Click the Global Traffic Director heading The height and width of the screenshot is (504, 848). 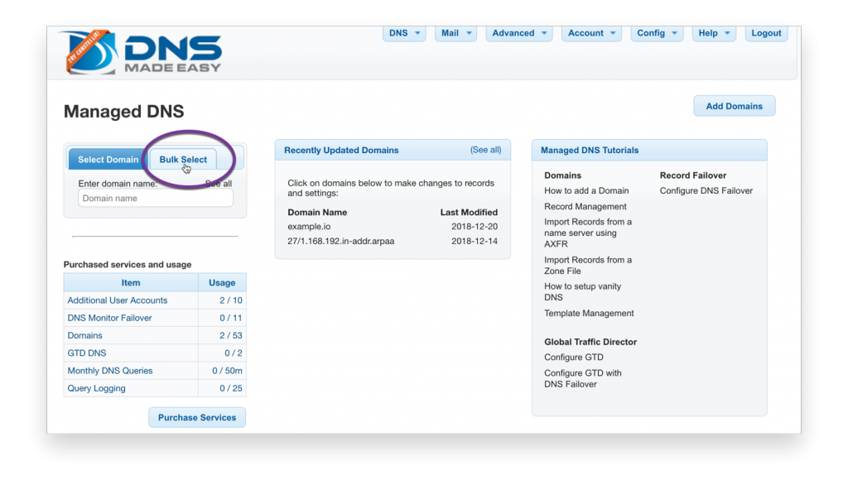coord(590,342)
